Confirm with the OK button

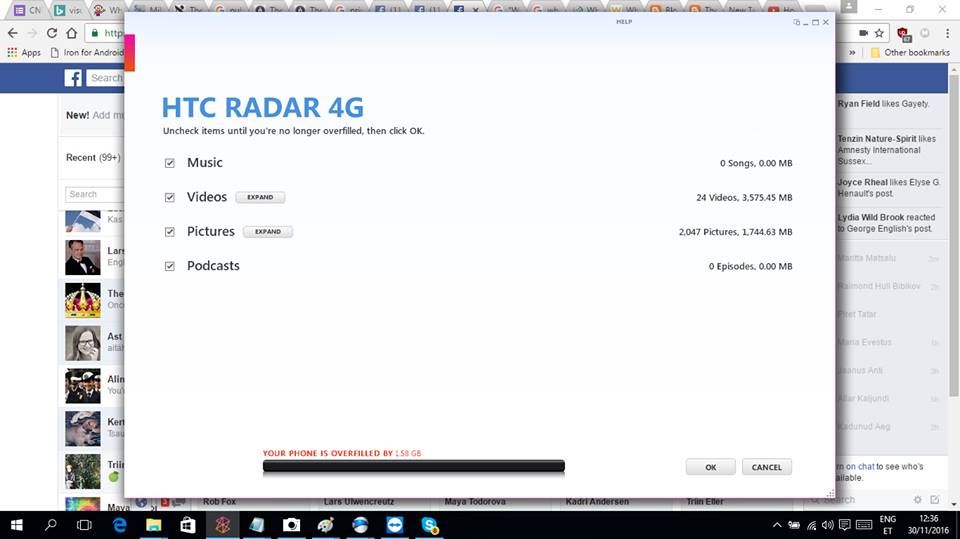click(710, 467)
